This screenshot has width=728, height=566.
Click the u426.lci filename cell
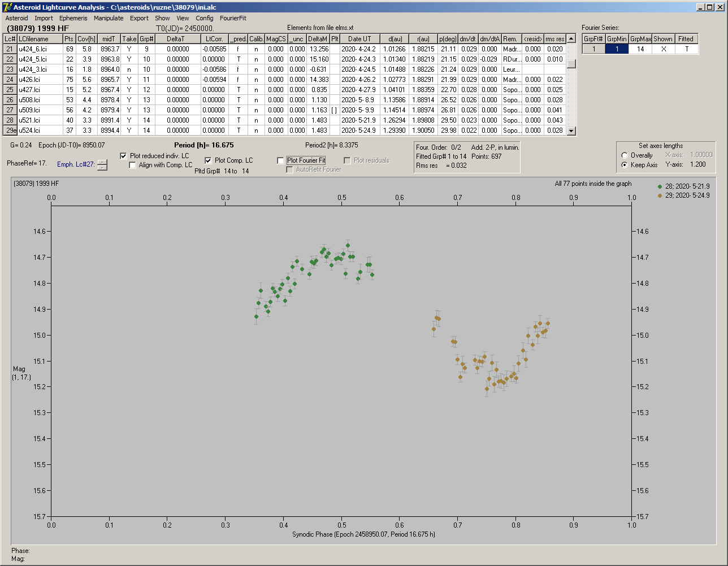click(x=40, y=80)
